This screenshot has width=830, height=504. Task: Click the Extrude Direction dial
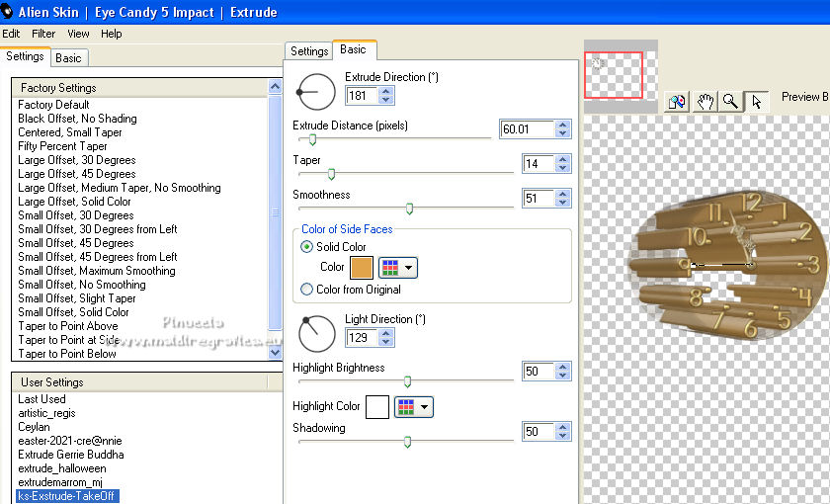pos(315,92)
